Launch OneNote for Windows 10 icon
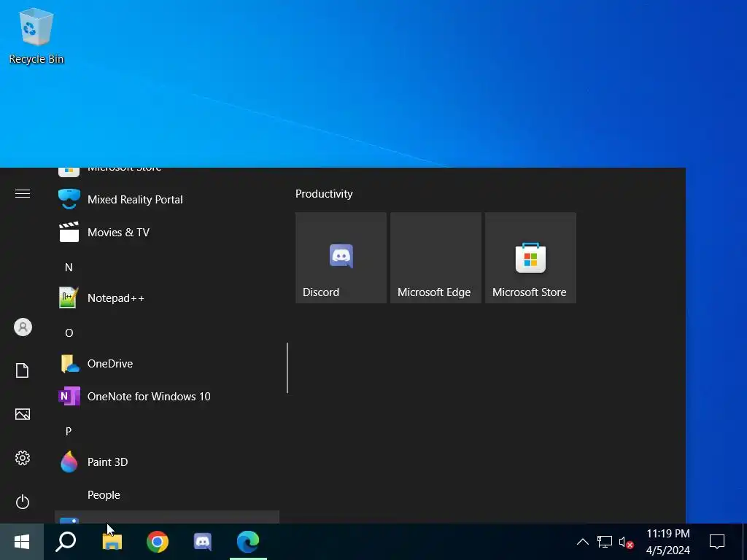The width and height of the screenshot is (747, 560). pos(69,396)
